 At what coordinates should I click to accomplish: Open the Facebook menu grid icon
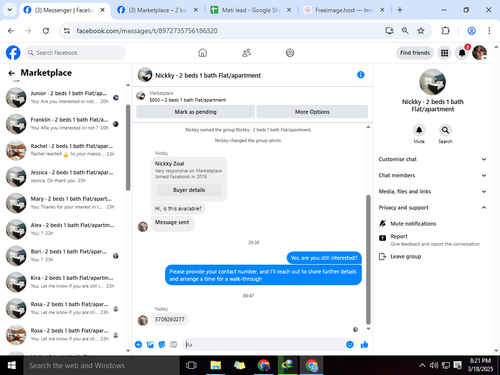444,53
